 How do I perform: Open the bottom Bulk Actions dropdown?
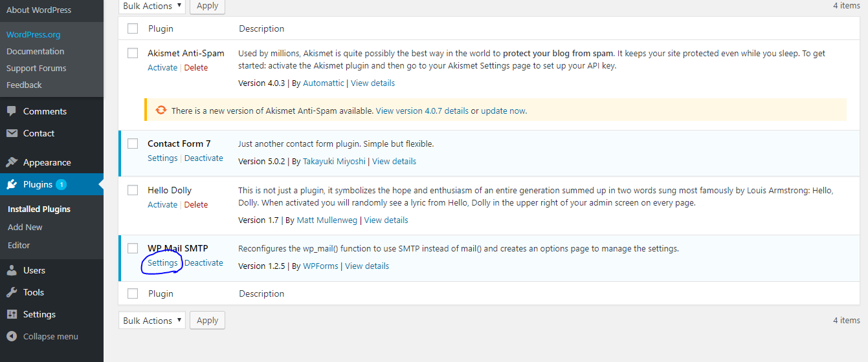[x=152, y=321]
